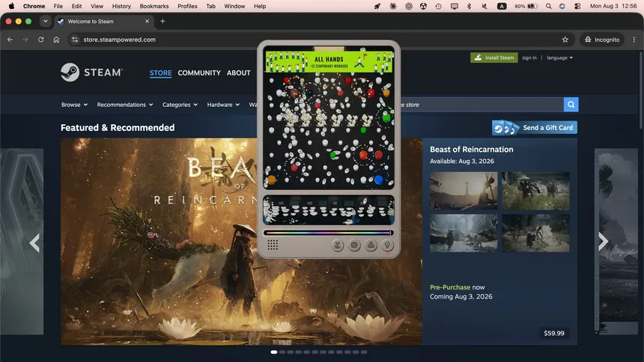Click the Siri icon in the menu bar

click(x=562, y=6)
